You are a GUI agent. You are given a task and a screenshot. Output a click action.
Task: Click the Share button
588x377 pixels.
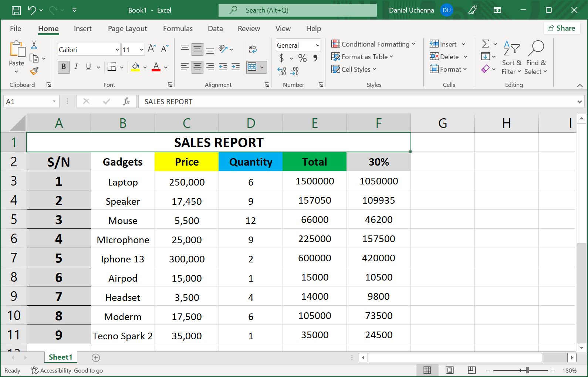pyautogui.click(x=561, y=28)
